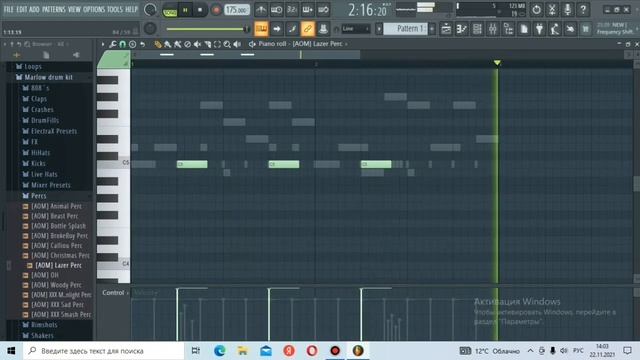Open the VIEW menu
The height and width of the screenshot is (360, 640).
[74, 9]
